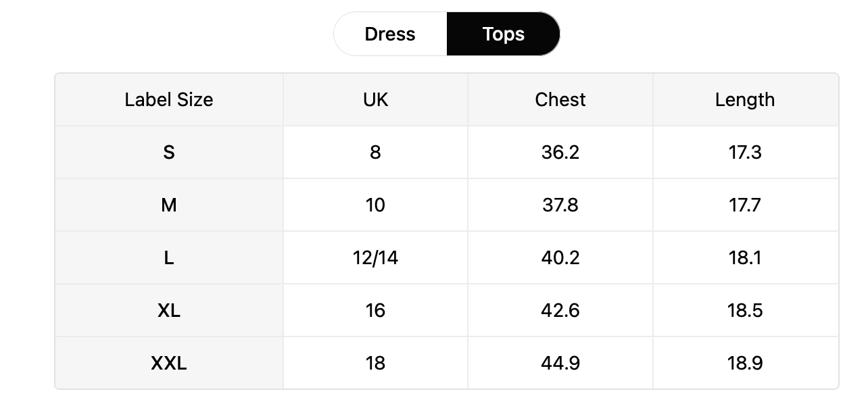Click the chest value 44.9
Image resolution: width=868 pixels, height=400 pixels.
click(x=560, y=363)
